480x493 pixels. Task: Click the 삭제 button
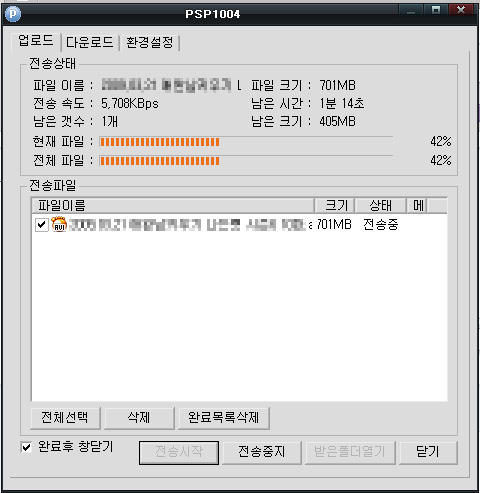[139, 417]
